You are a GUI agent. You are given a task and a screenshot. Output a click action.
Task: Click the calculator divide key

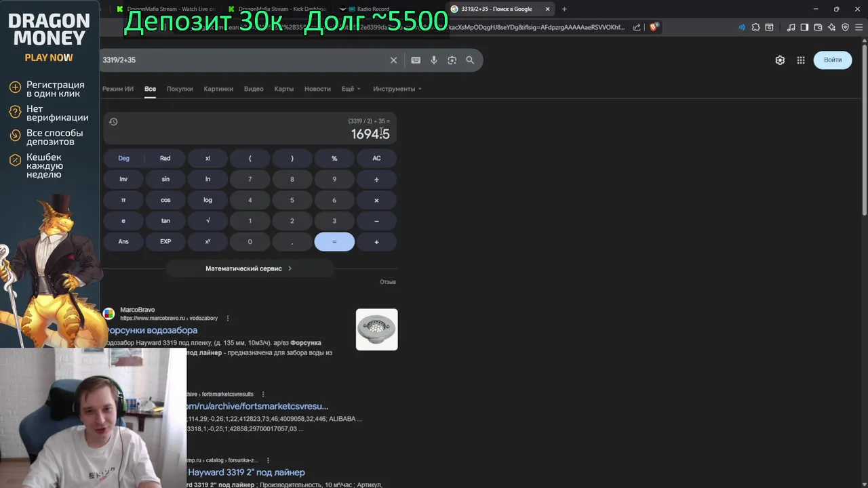coord(376,180)
